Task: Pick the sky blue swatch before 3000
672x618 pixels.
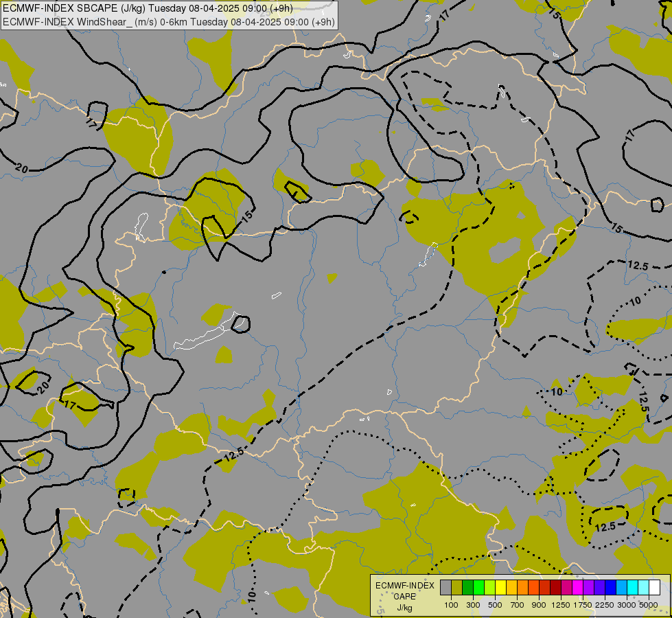Action: 622,588
